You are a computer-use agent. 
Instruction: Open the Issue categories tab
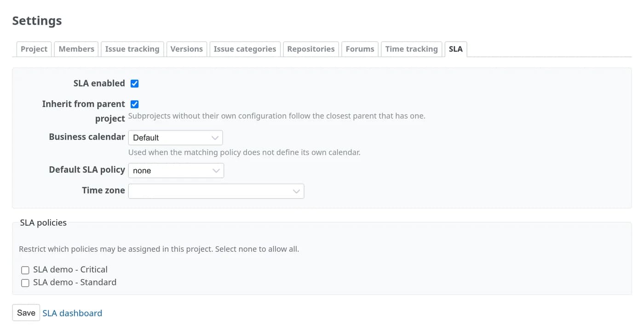pyautogui.click(x=245, y=49)
